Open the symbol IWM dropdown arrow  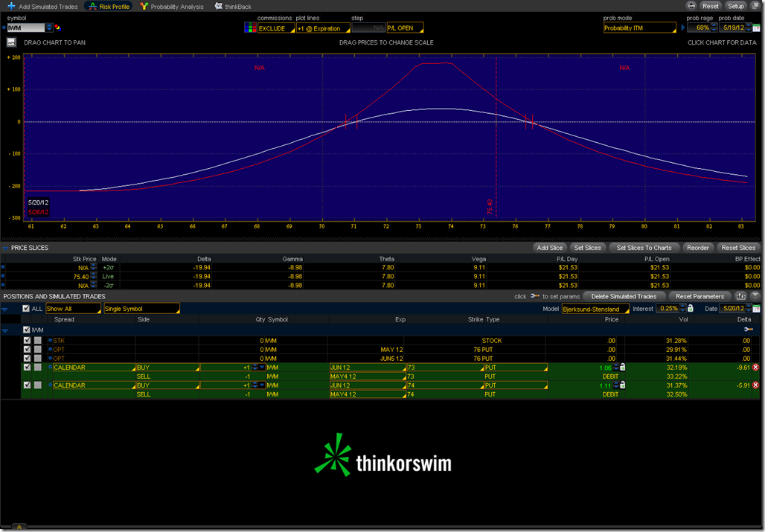(x=49, y=28)
